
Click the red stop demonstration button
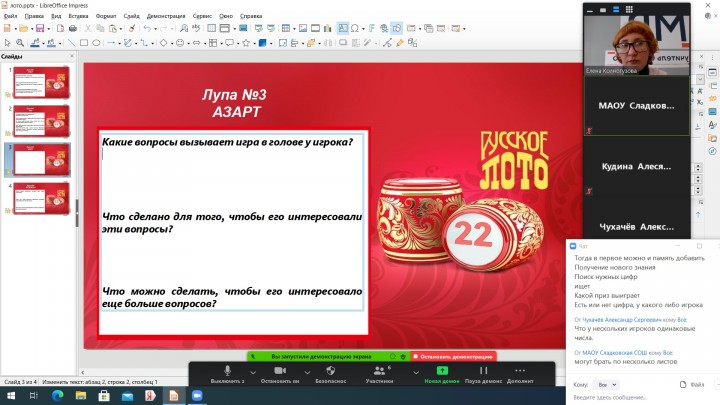(453, 356)
